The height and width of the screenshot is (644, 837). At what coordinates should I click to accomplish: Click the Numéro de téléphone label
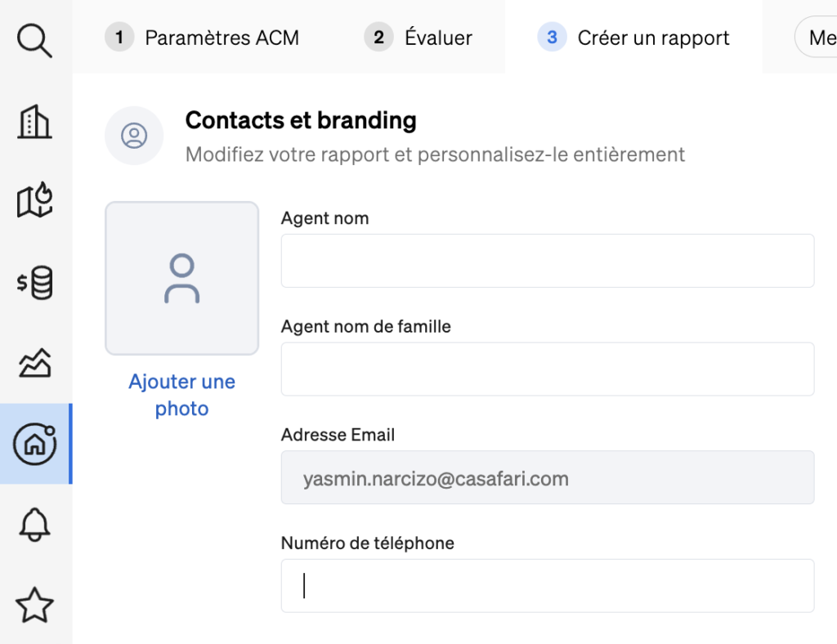click(x=367, y=543)
